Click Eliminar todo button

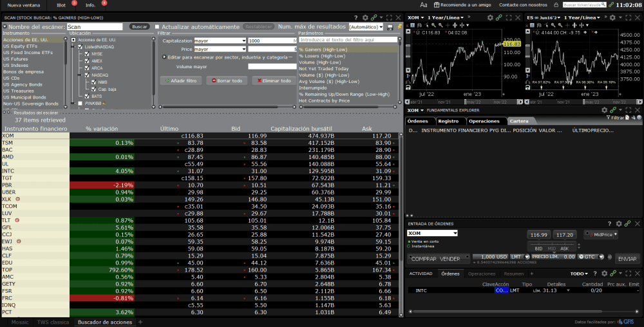point(274,81)
